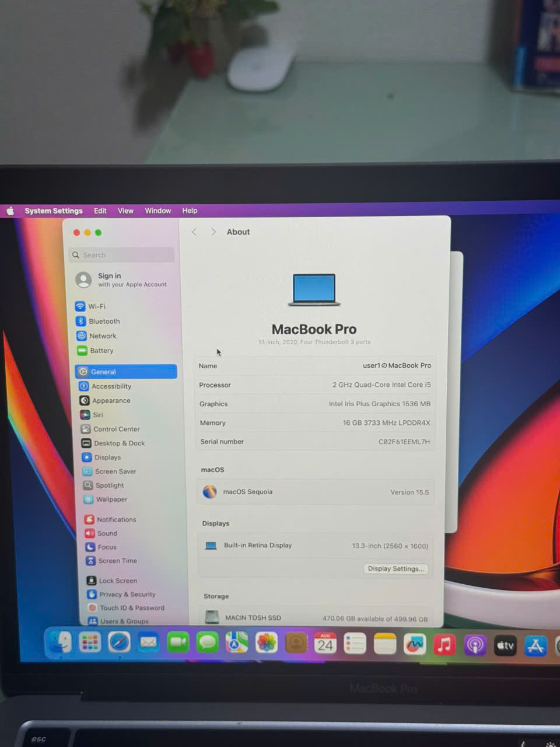Screen dimensions: 560x747
Task: Open Displays in the sidebar
Action: coord(101,457)
